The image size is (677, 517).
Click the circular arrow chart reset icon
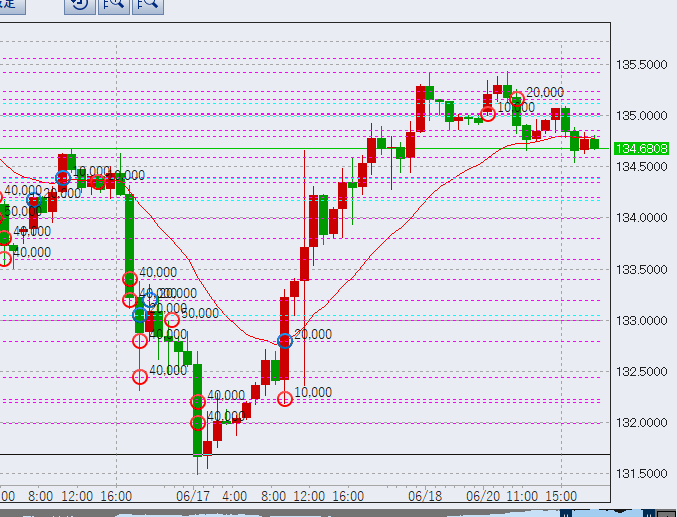click(x=80, y=7)
